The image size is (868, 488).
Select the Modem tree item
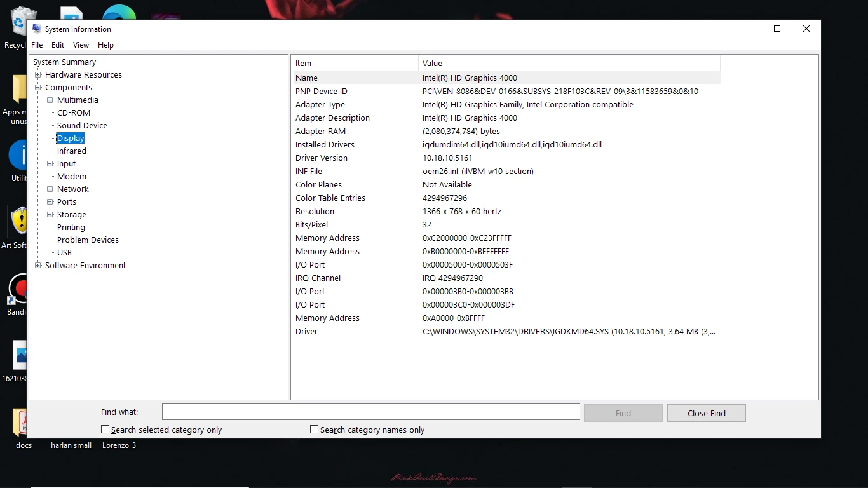pos(71,177)
